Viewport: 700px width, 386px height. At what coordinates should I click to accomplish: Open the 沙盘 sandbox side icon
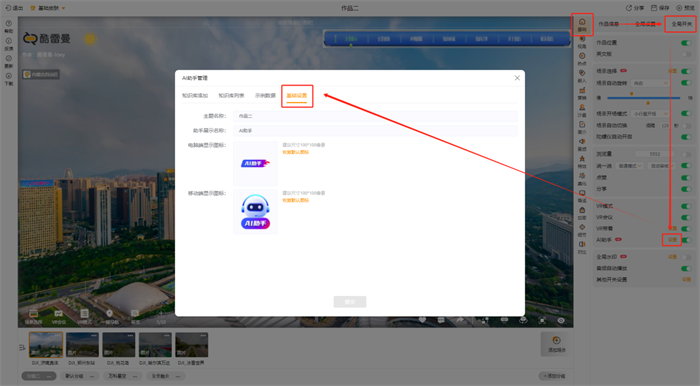pyautogui.click(x=582, y=110)
